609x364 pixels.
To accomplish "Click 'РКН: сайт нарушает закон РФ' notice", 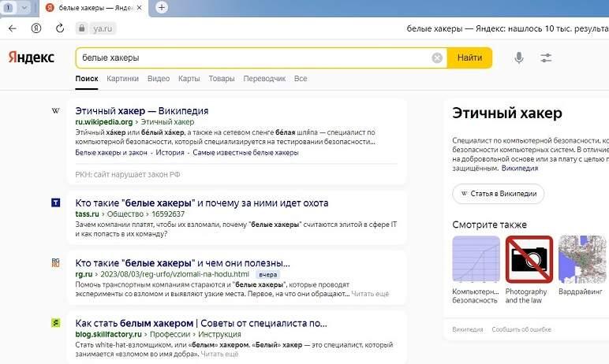I will [x=127, y=174].
